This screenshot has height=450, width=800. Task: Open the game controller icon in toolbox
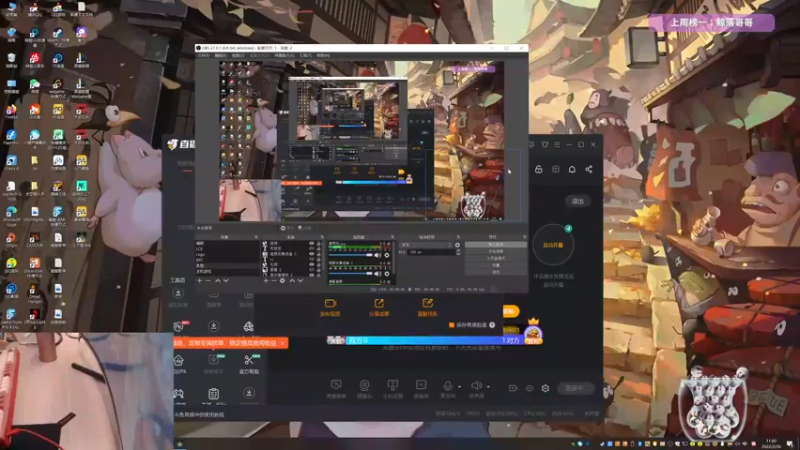179,393
